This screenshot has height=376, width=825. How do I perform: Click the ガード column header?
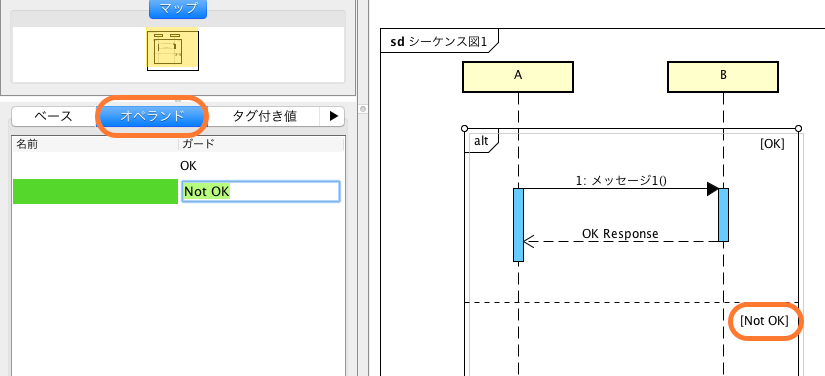[x=261, y=144]
